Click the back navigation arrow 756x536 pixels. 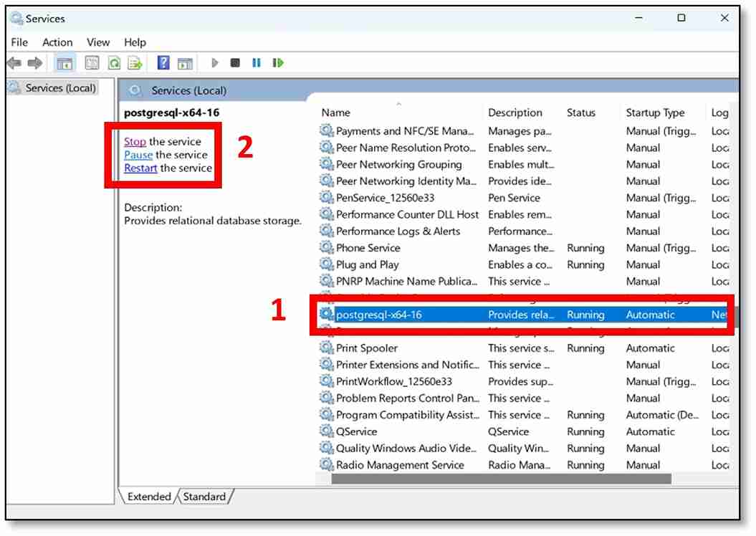point(14,63)
